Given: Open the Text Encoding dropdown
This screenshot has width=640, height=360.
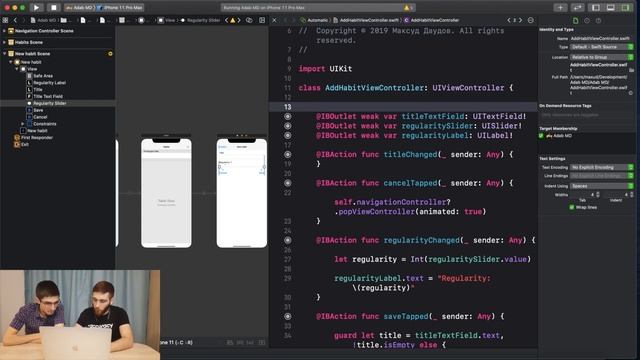Looking at the screenshot, I should tap(602, 167).
